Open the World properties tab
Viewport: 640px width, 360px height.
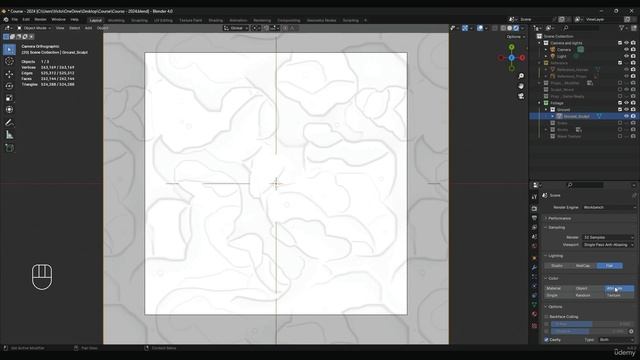click(534, 246)
